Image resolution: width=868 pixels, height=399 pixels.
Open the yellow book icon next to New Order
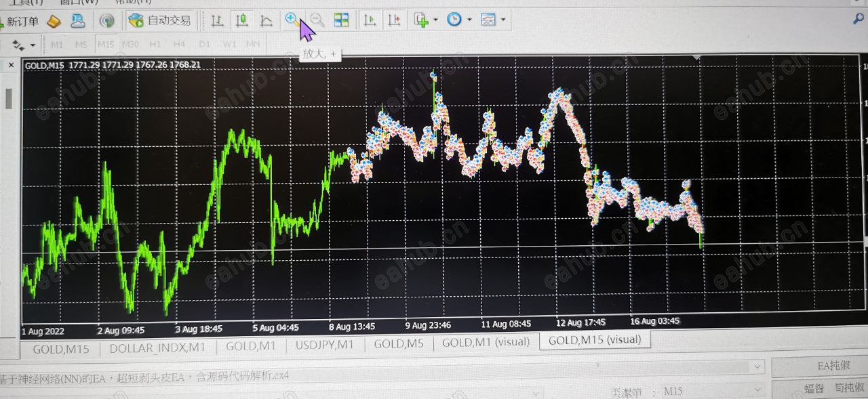click(x=54, y=22)
